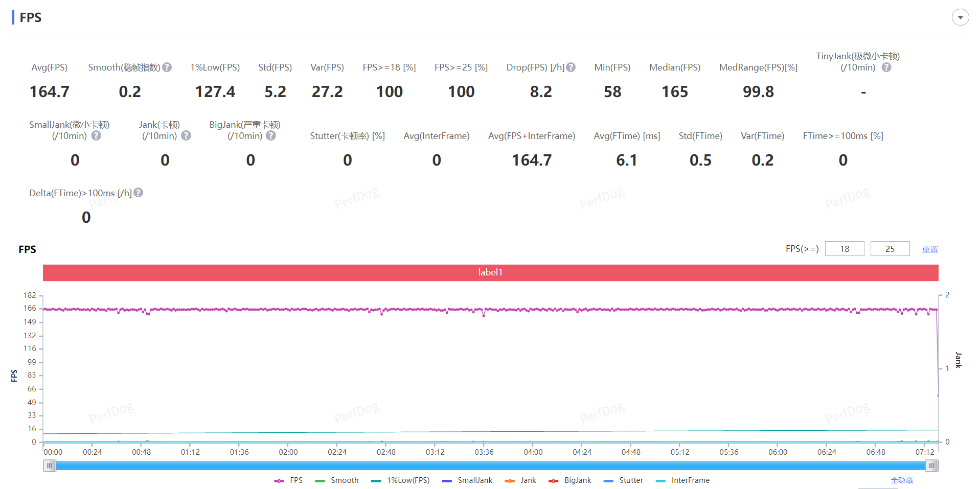This screenshot has height=489, width=980.
Task: Hide the SmallJank legend series
Action: [468, 480]
